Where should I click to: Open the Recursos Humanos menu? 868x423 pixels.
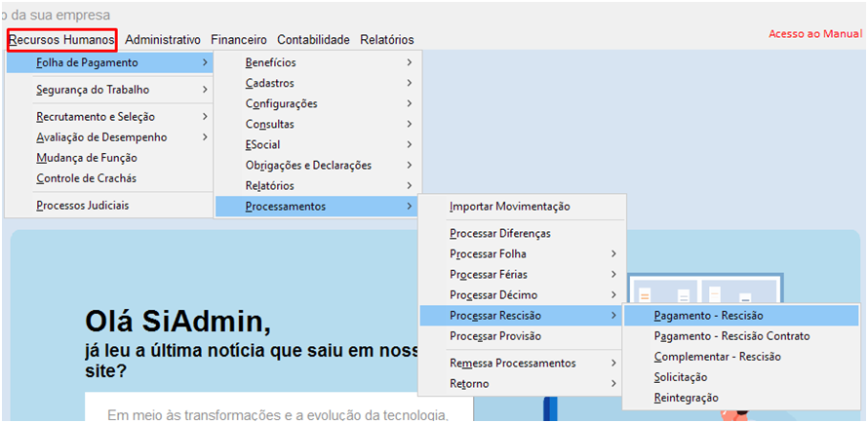click(x=62, y=40)
